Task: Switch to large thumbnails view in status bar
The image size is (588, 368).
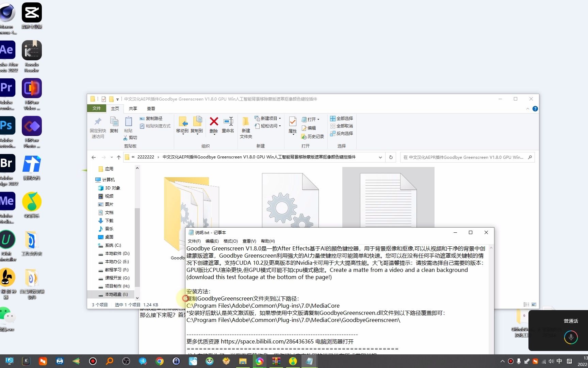Action: pyautogui.click(x=533, y=304)
